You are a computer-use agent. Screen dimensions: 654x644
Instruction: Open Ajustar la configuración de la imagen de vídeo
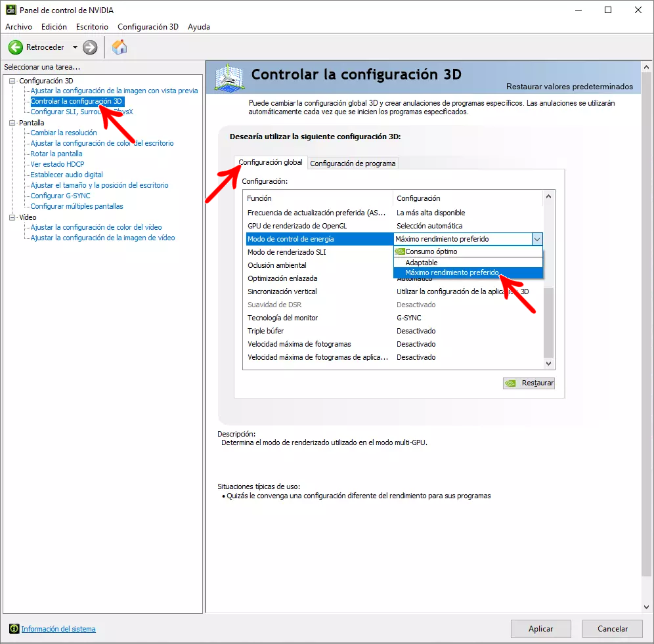click(x=102, y=238)
